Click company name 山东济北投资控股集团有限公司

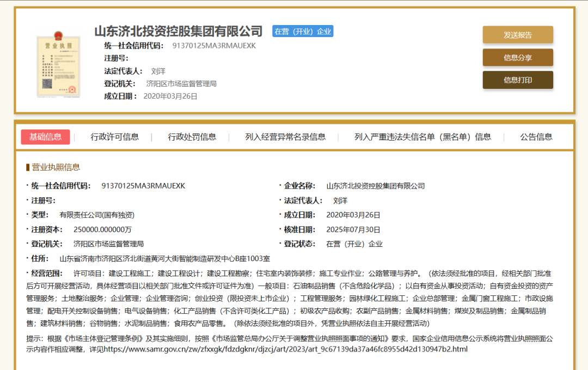tap(178, 32)
